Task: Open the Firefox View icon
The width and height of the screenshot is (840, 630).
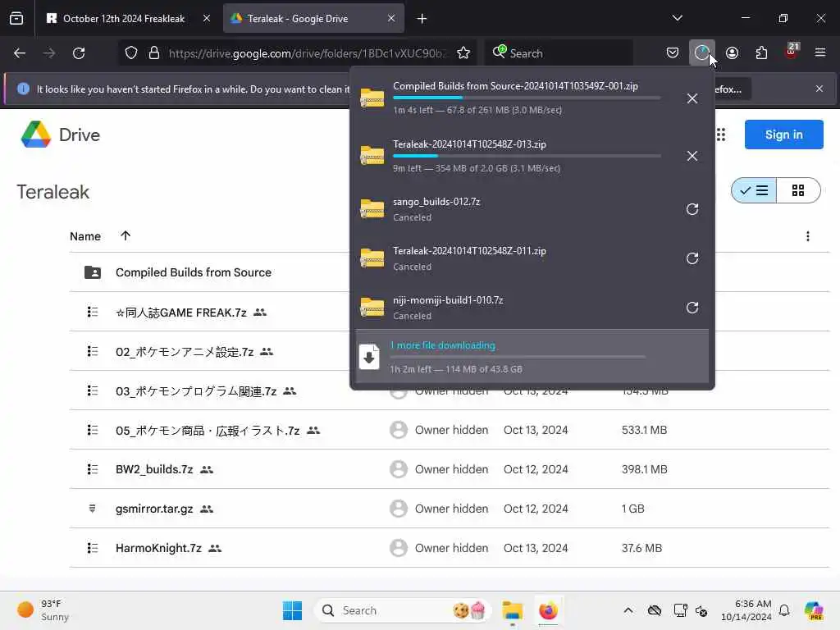Action: coord(16,18)
